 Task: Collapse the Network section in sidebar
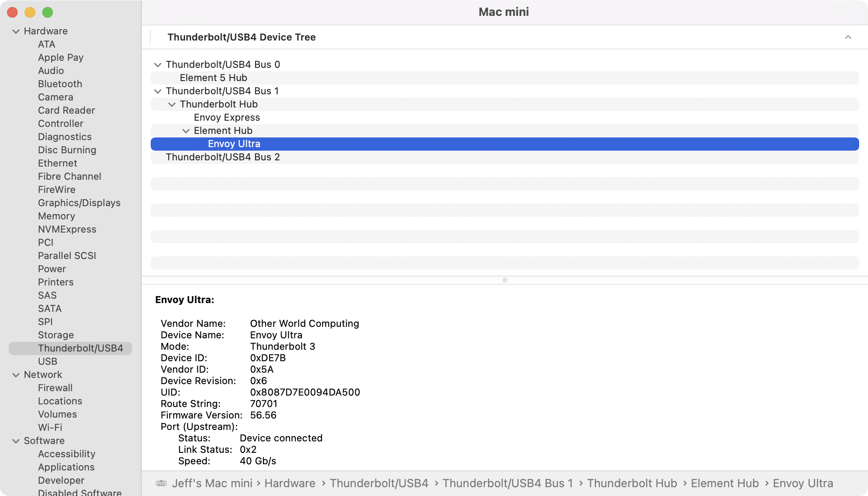point(16,375)
